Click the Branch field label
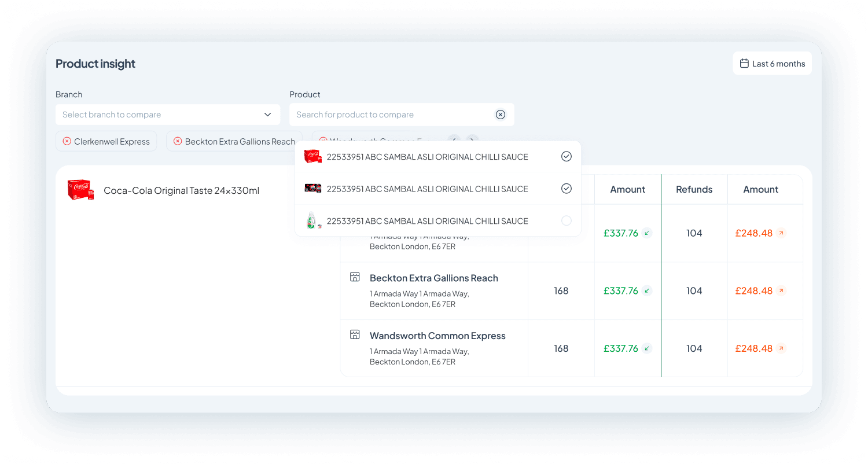 [69, 94]
